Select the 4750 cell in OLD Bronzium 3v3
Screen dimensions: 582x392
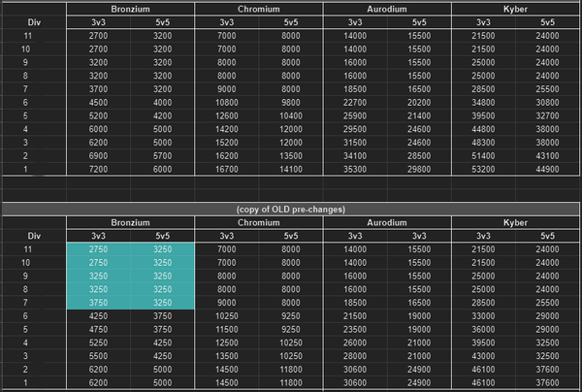[98, 330]
